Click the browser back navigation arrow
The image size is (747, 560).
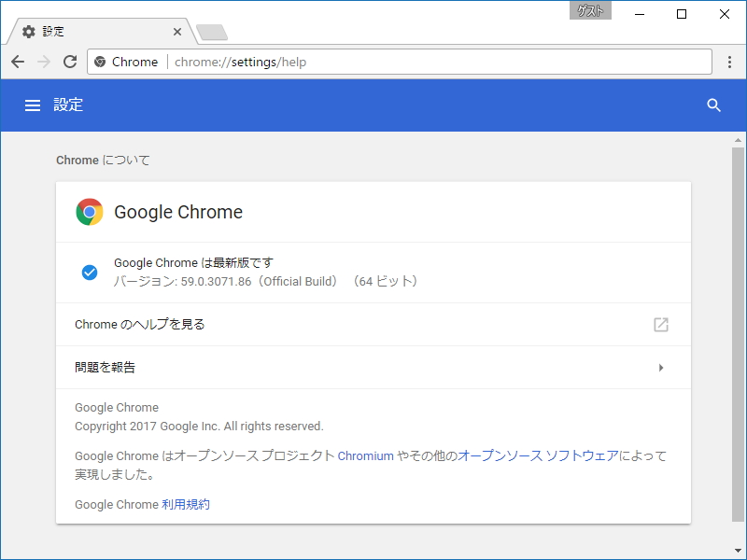tap(18, 62)
